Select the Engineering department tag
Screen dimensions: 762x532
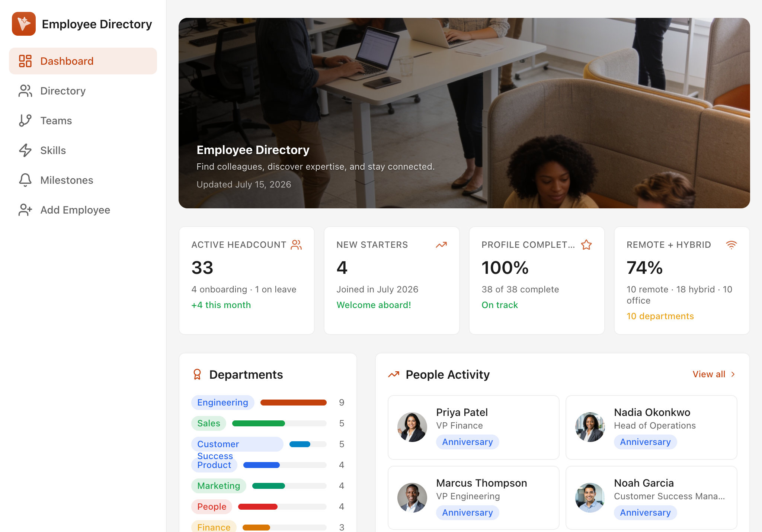click(x=222, y=403)
